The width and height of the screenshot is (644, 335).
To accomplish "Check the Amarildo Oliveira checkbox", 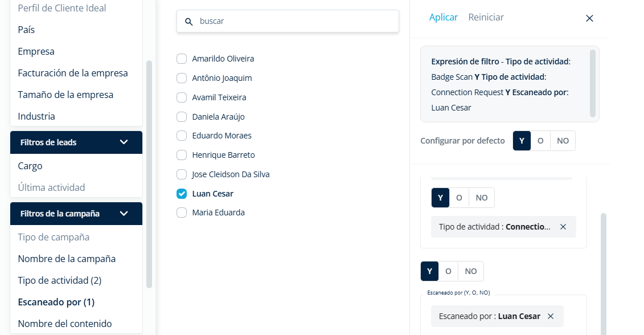I will pos(182,59).
